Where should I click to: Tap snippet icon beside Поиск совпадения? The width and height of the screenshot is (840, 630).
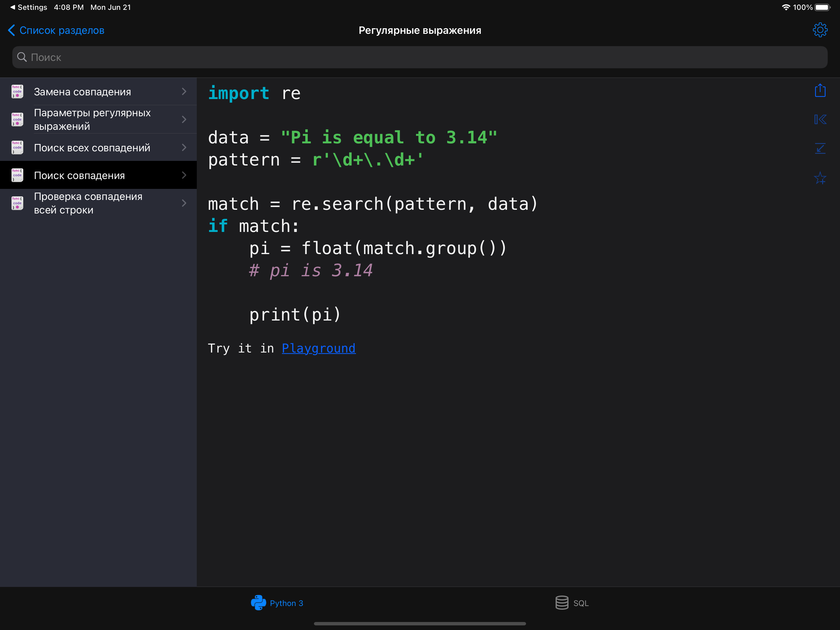17,175
